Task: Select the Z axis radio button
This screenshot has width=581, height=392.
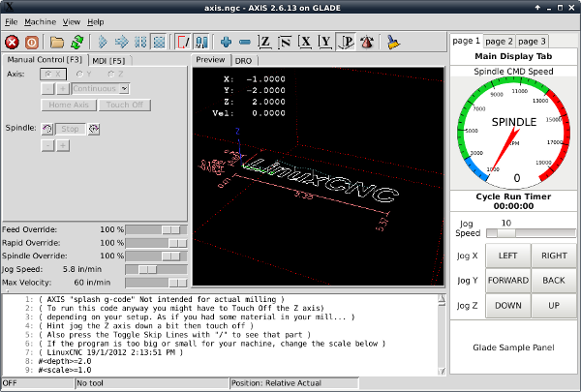Action: click(x=115, y=75)
